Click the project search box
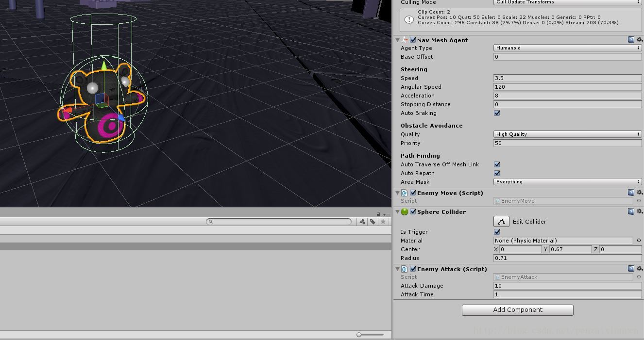The width and height of the screenshot is (644, 340). coord(279,222)
